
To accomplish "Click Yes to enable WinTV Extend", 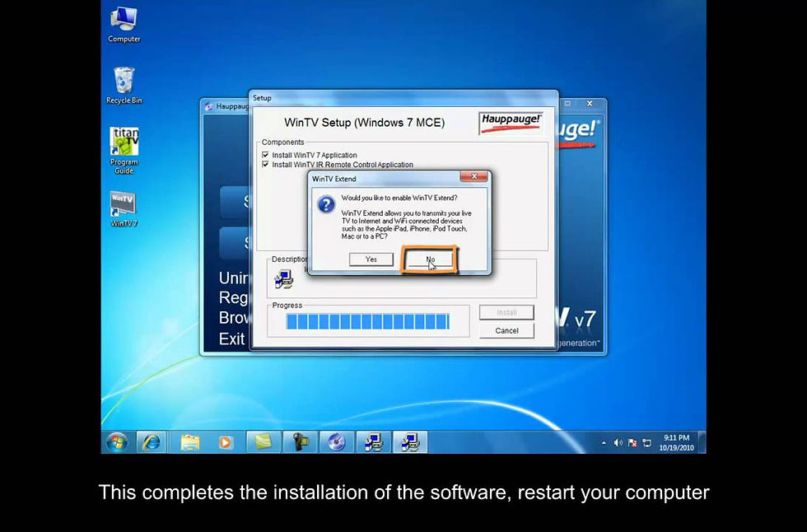I will 371,259.
